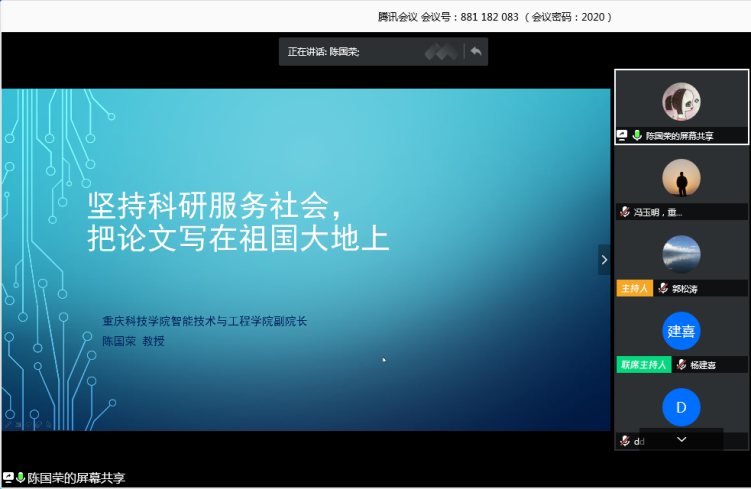This screenshot has width=751, height=489.
Task: Click the blue 建喜 avatar
Action: point(682,331)
